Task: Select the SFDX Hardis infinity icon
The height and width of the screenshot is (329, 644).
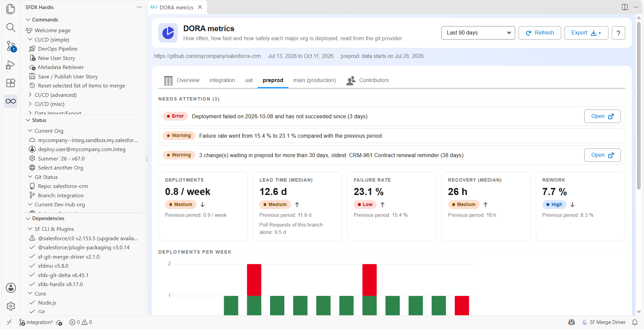Action: pos(11,101)
